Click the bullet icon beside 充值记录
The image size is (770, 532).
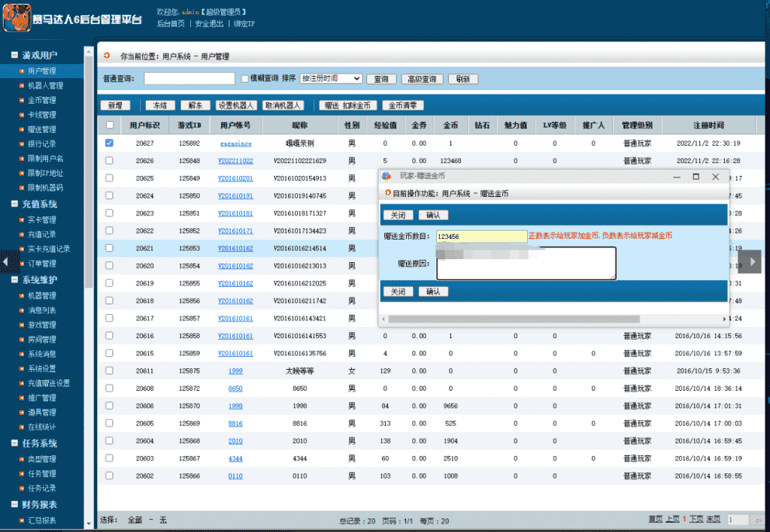[21, 234]
